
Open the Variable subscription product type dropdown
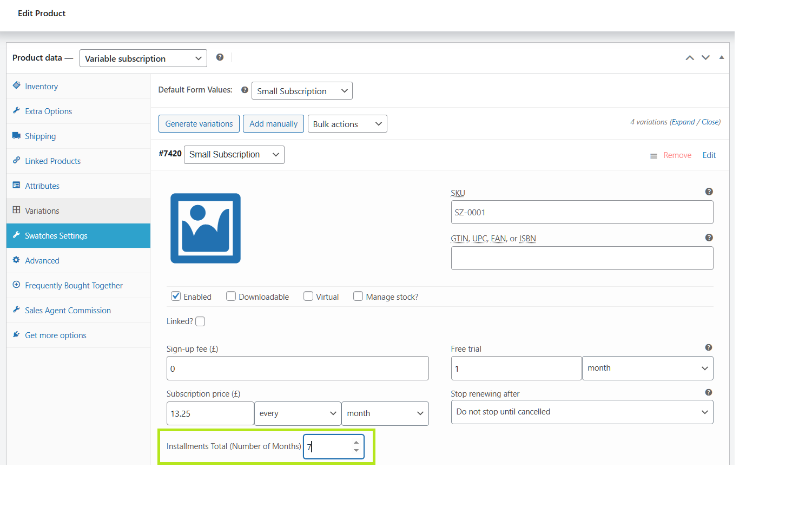tap(143, 58)
